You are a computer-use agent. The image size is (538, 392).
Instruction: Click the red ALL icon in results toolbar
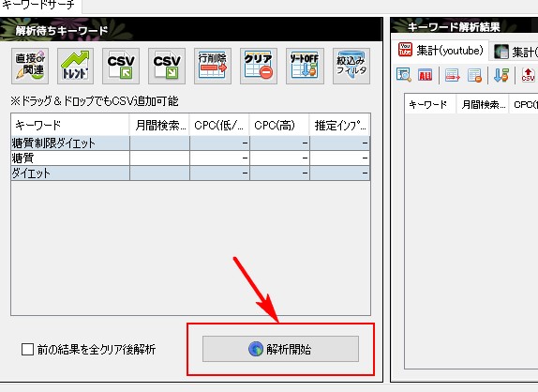click(426, 74)
